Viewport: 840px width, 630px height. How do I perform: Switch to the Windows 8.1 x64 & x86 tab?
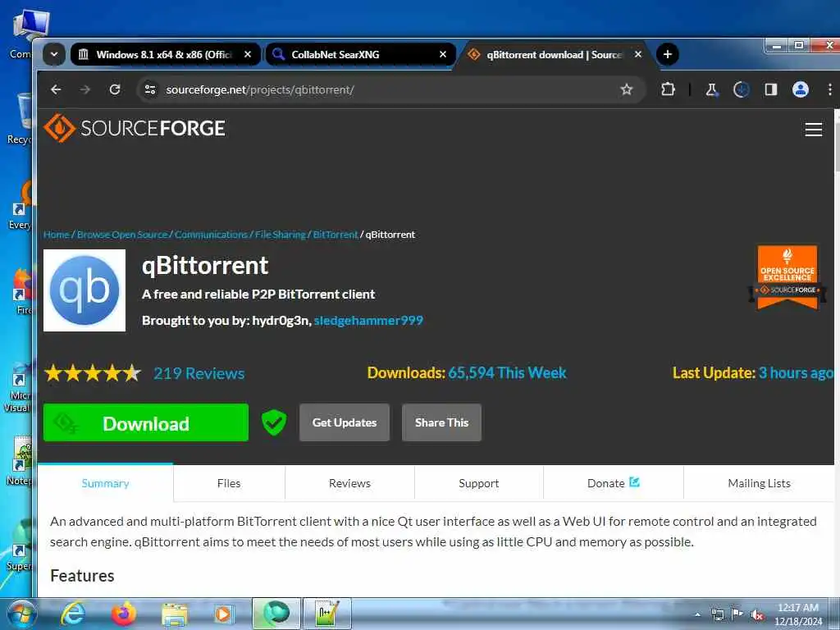coord(163,55)
